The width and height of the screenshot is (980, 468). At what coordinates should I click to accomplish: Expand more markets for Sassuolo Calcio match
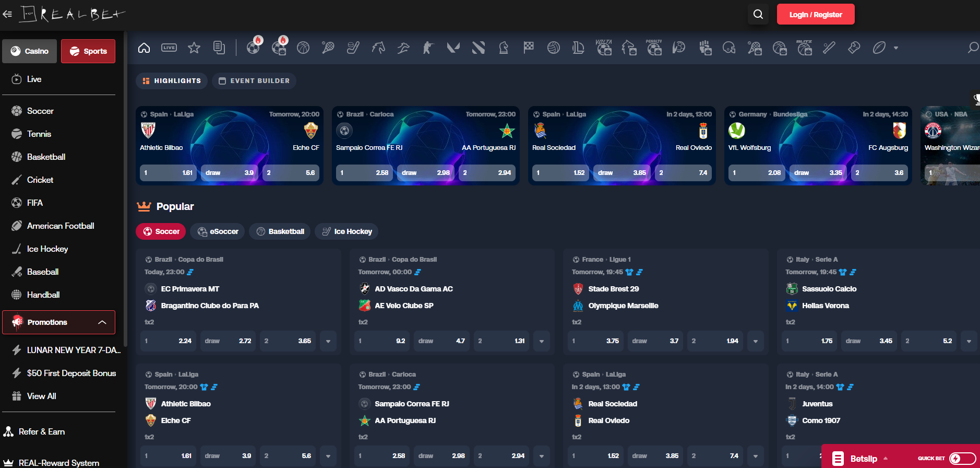[969, 341]
